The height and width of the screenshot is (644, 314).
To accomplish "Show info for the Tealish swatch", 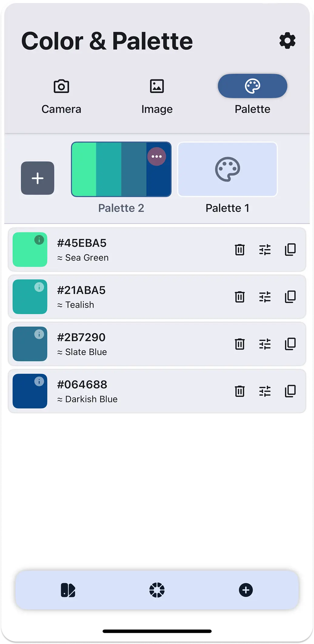I will point(39,287).
